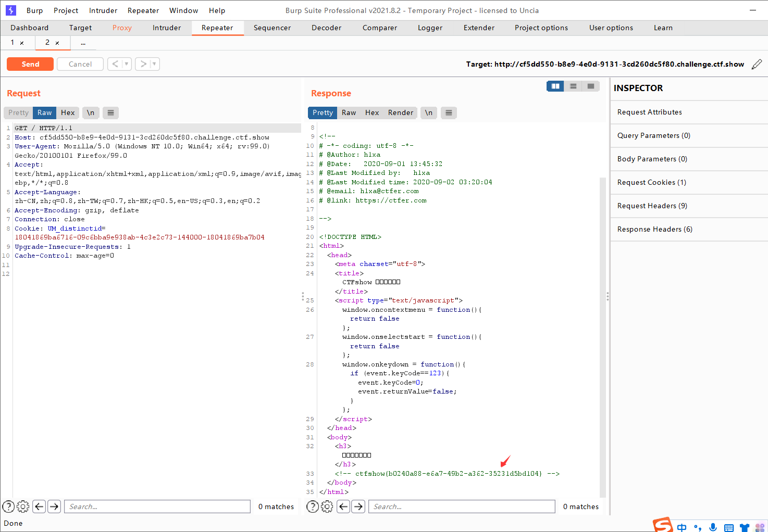768x532 pixels.
Task: Switch to the Comparer tab
Action: click(380, 28)
